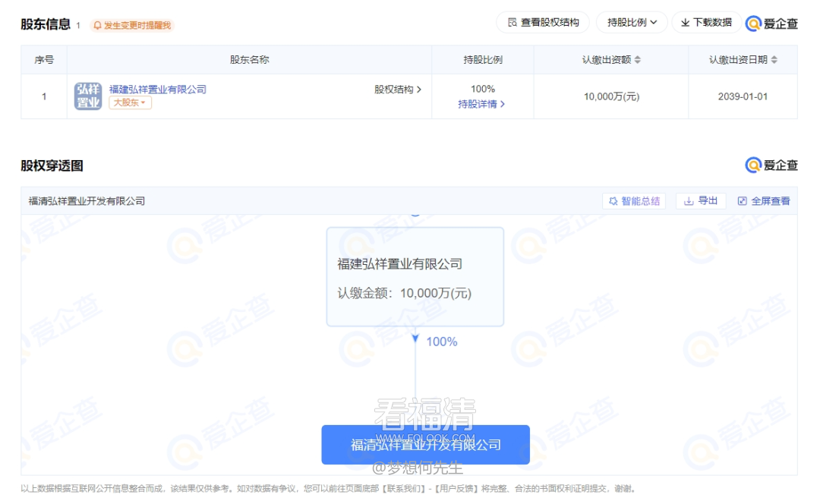Viewport: 820px width, 504px height.
Task: Sort table by 认缴出资日期 arrows
Action: [774, 60]
